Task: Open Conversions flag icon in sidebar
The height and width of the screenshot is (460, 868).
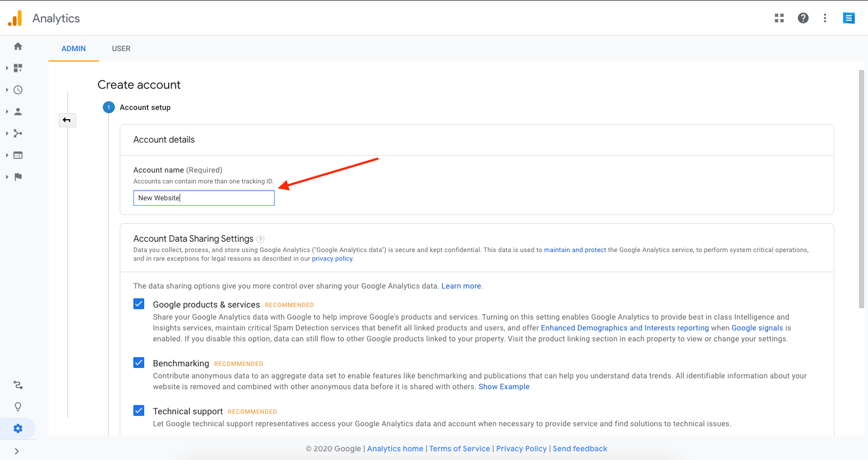Action: pos(18,177)
